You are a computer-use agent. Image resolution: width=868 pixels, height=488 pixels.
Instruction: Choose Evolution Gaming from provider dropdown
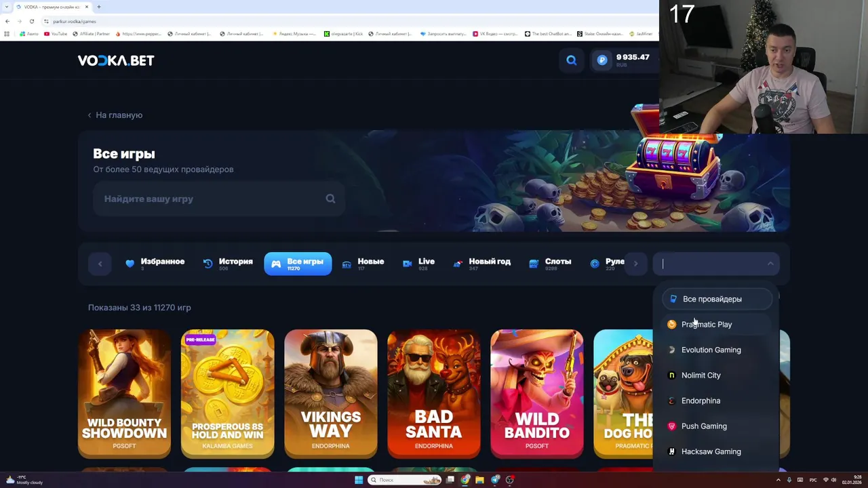(x=717, y=350)
